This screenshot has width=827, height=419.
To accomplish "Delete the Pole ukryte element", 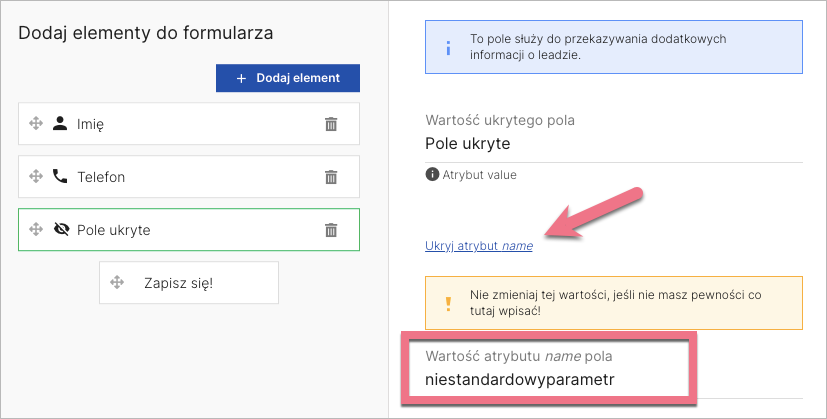I will tap(331, 230).
